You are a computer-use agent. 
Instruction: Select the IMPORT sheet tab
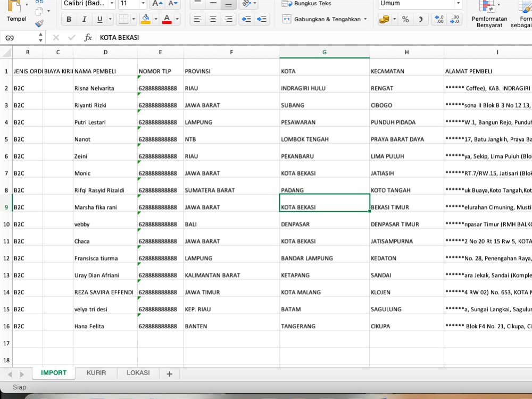54,373
